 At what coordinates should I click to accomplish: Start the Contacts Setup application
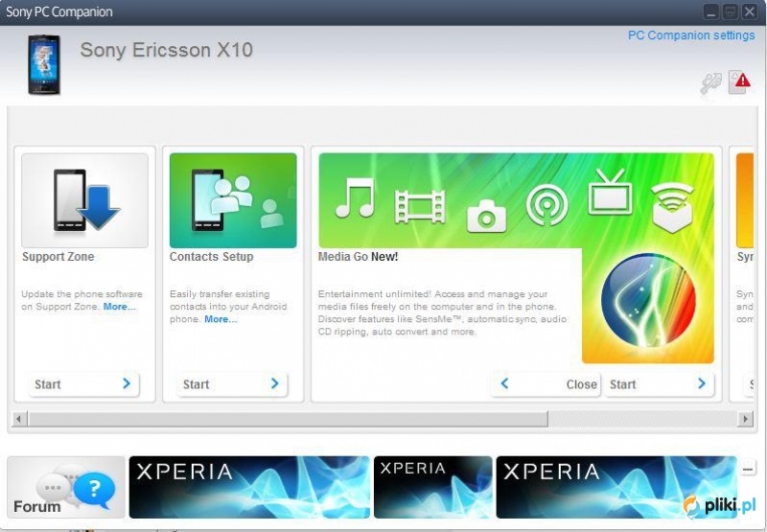pos(232,383)
